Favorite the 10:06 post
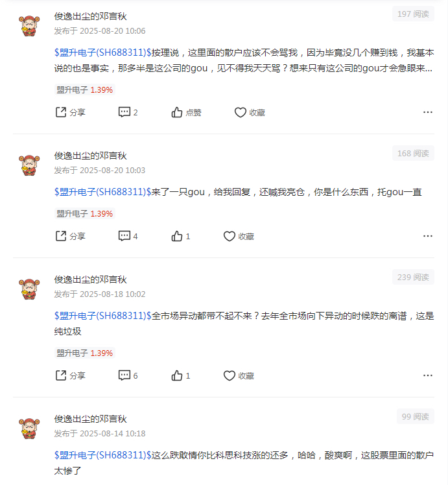 pyautogui.click(x=250, y=112)
